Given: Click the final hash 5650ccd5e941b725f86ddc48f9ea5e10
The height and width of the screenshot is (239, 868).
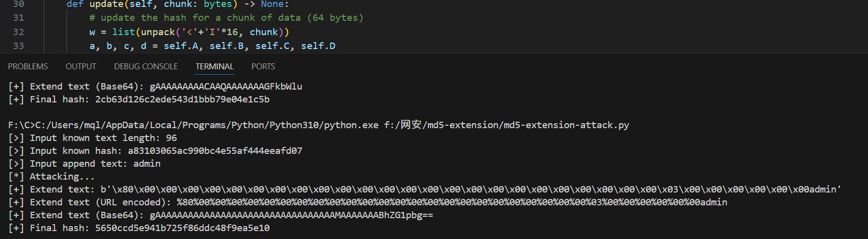Looking at the screenshot, I should (x=182, y=228).
